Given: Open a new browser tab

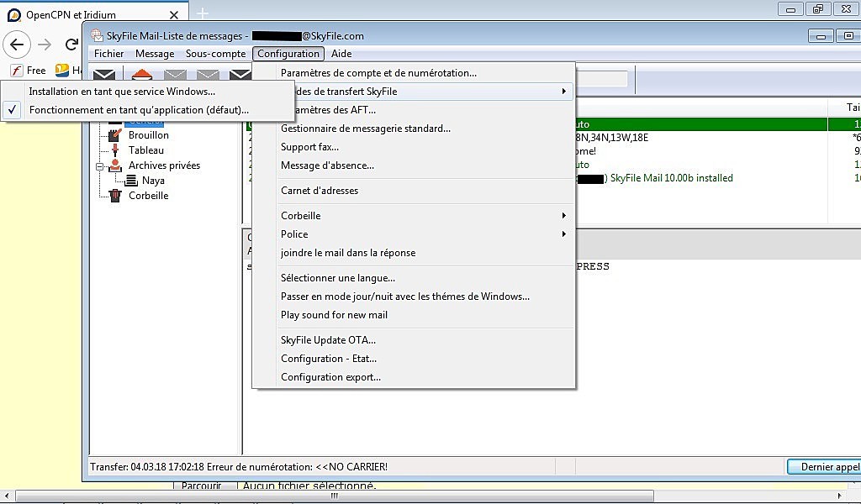Looking at the screenshot, I should [x=202, y=13].
